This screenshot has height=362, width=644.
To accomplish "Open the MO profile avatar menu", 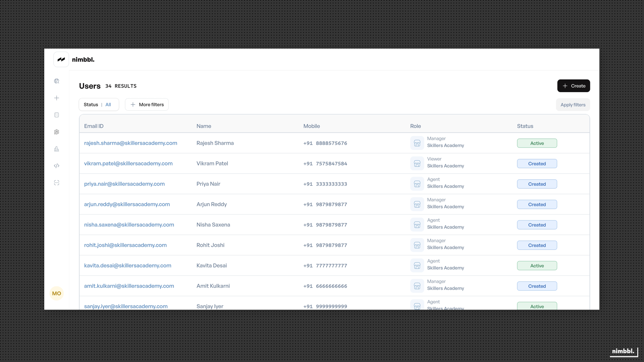I will click(x=56, y=293).
